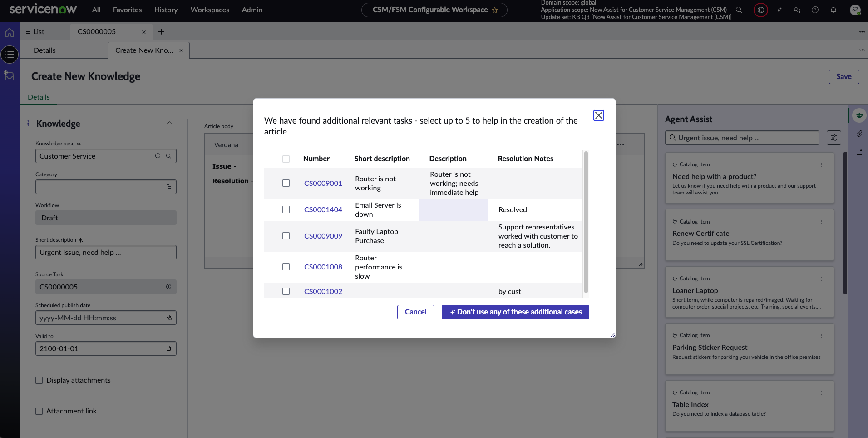Enable Display attachments checkbox

[x=39, y=380]
